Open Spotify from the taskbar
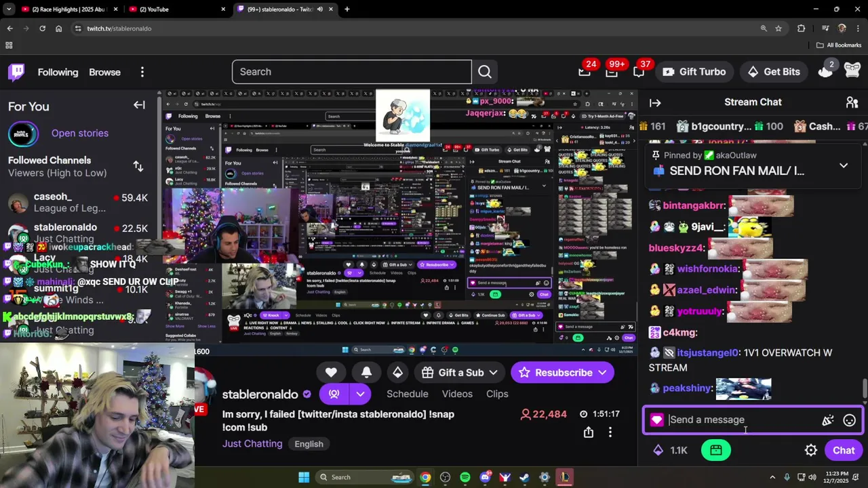The image size is (868, 488). point(465,477)
